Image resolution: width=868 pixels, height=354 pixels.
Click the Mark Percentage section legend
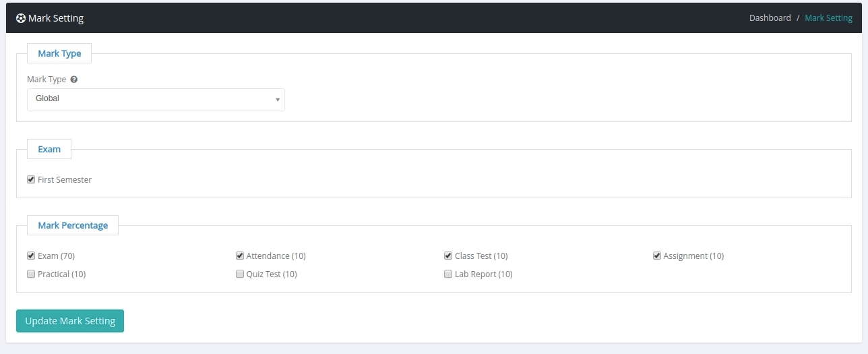tap(73, 225)
